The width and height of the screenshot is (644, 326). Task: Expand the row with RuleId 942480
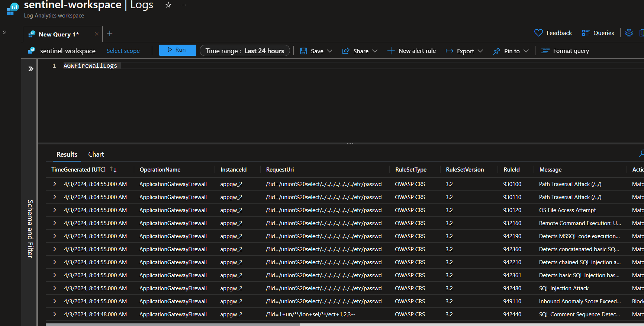[55, 288]
